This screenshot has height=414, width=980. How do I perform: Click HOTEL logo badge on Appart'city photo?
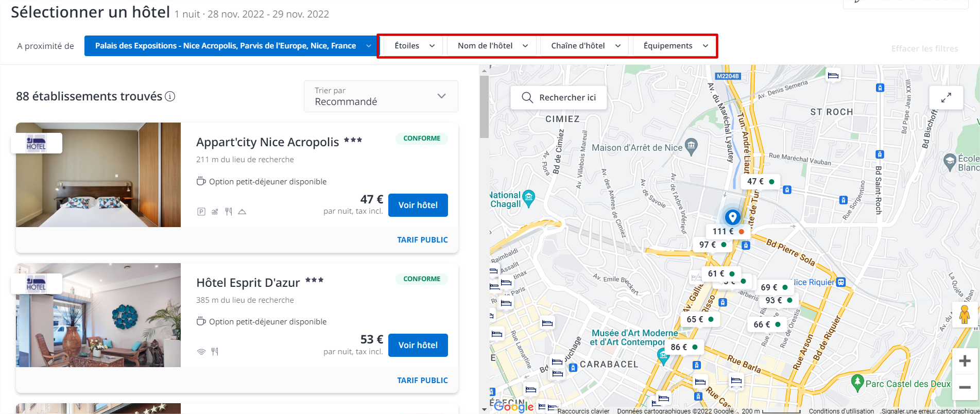[36, 143]
